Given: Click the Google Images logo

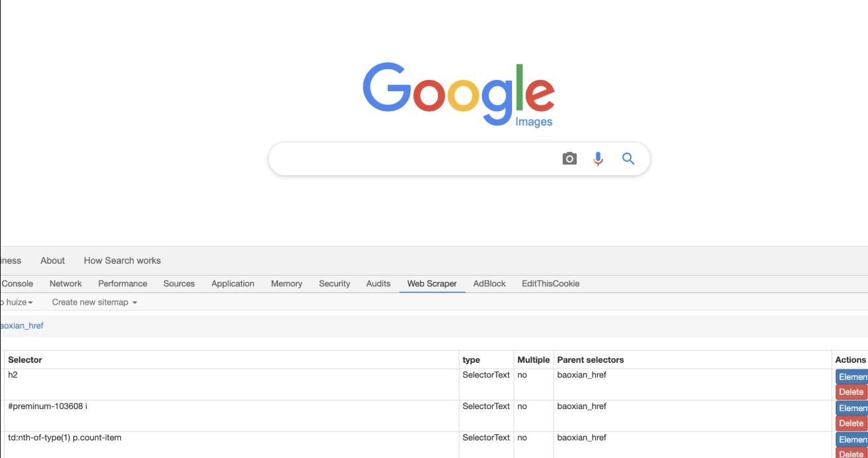Looking at the screenshot, I should pyautogui.click(x=458, y=95).
